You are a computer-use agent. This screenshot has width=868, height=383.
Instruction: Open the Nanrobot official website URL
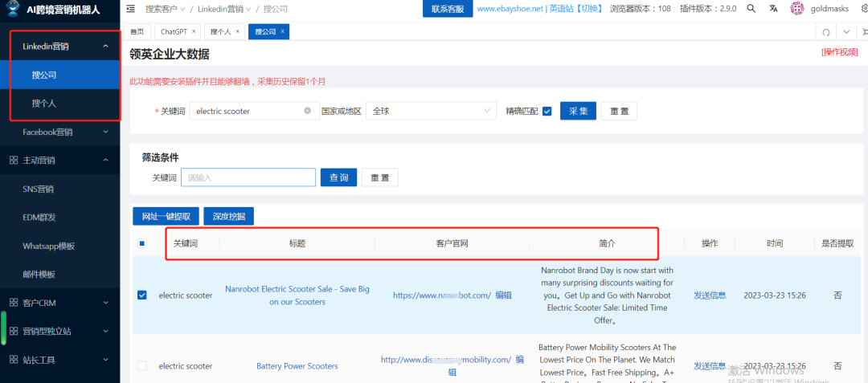(x=442, y=295)
